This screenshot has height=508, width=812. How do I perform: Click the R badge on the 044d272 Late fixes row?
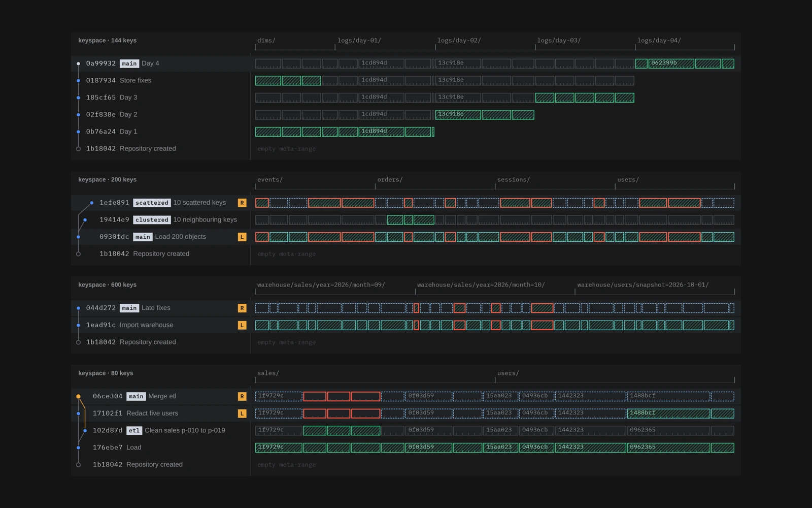[x=242, y=308]
